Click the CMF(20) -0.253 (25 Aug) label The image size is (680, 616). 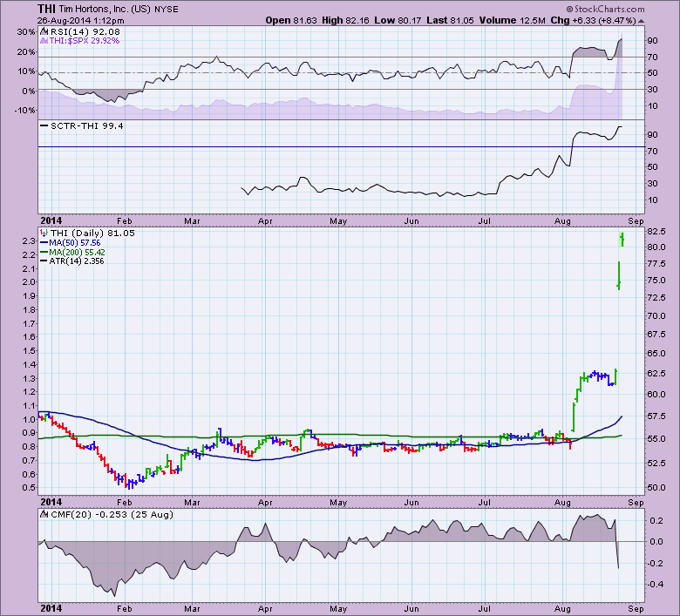point(112,515)
